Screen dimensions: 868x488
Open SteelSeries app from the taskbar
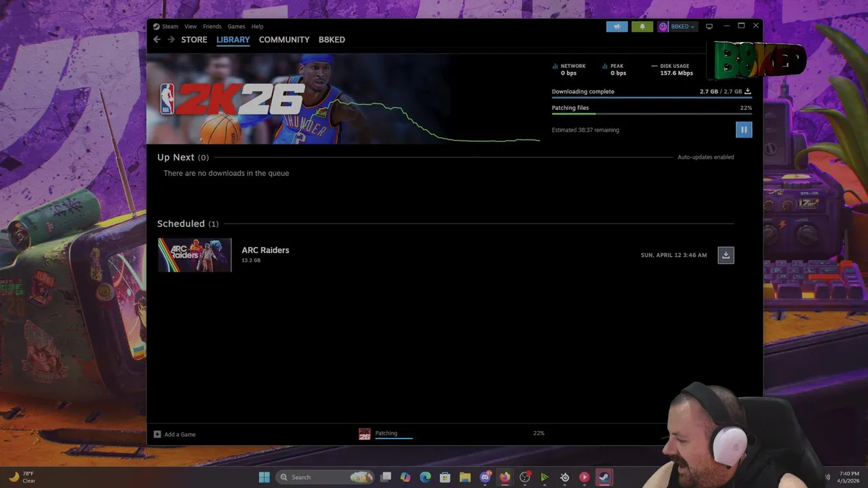click(x=564, y=477)
